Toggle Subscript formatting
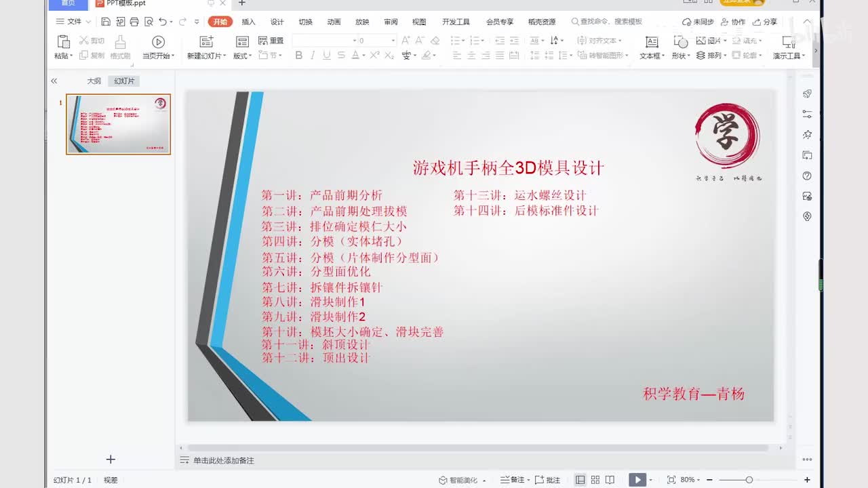The width and height of the screenshot is (868, 488). (389, 56)
